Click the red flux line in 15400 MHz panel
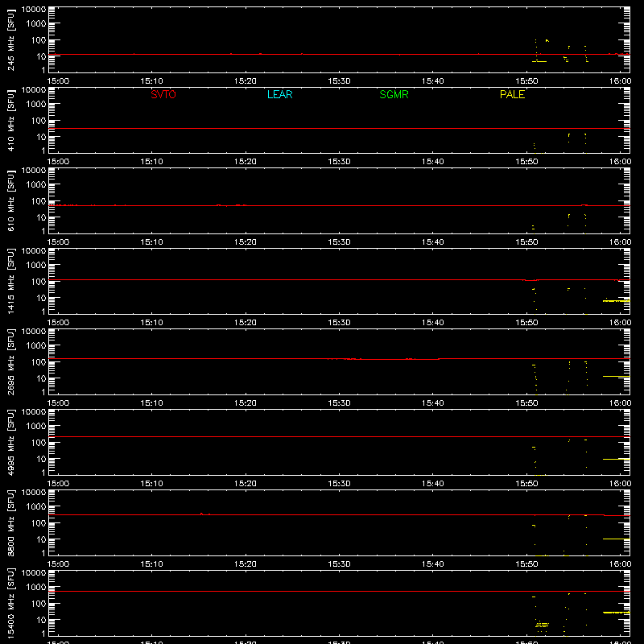 [339, 592]
